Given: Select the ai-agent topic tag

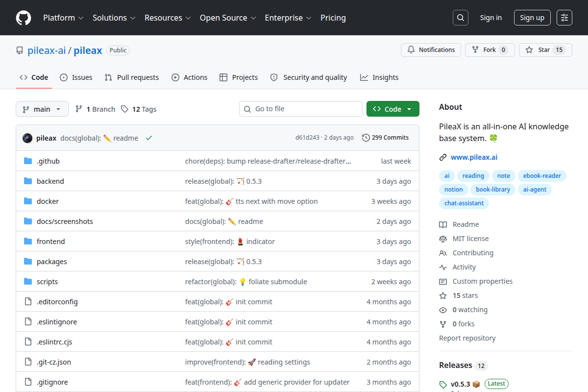Looking at the screenshot, I should click(535, 190).
